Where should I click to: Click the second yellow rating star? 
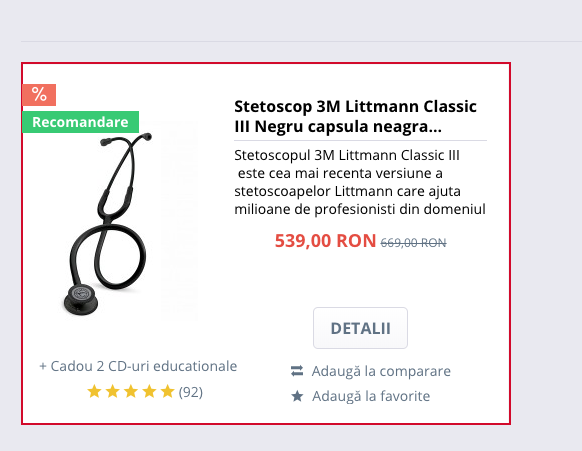(x=112, y=392)
